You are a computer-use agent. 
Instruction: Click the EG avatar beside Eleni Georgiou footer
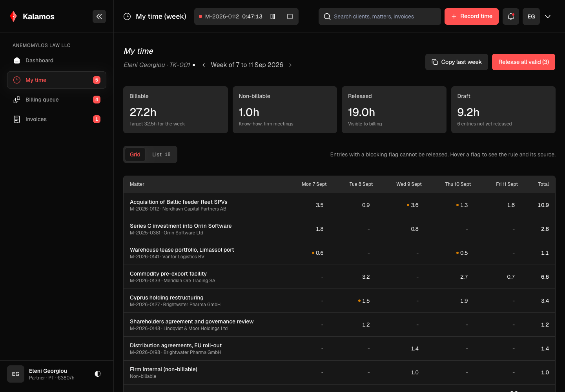click(x=16, y=374)
